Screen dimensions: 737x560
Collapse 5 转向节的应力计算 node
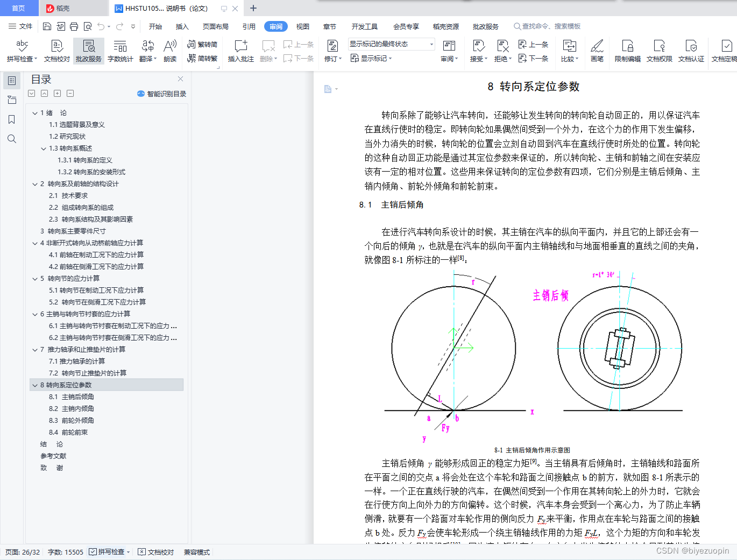coord(35,279)
